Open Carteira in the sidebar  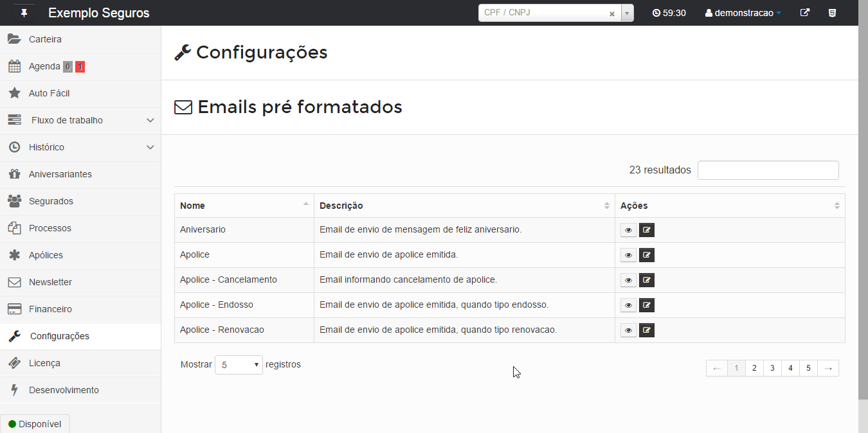pos(80,39)
